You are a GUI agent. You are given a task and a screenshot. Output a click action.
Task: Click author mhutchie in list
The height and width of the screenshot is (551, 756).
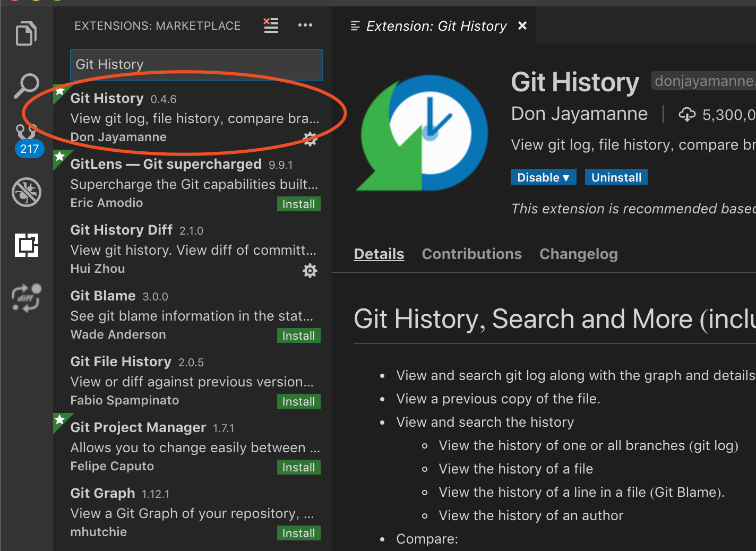click(x=99, y=532)
